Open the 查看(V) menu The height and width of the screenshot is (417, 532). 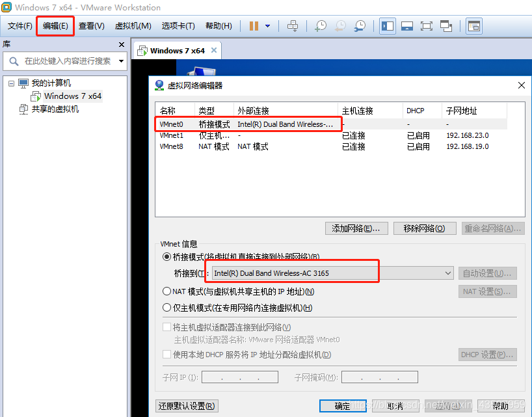click(x=92, y=26)
